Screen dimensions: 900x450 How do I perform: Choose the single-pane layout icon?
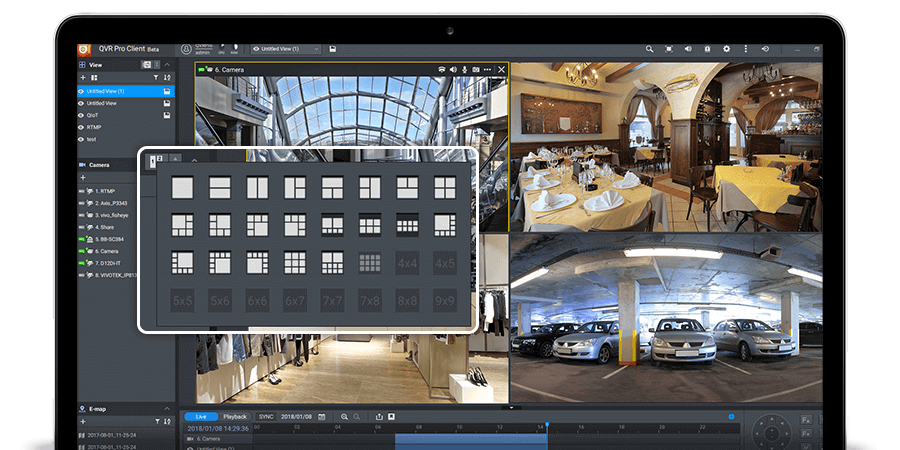pos(182,187)
